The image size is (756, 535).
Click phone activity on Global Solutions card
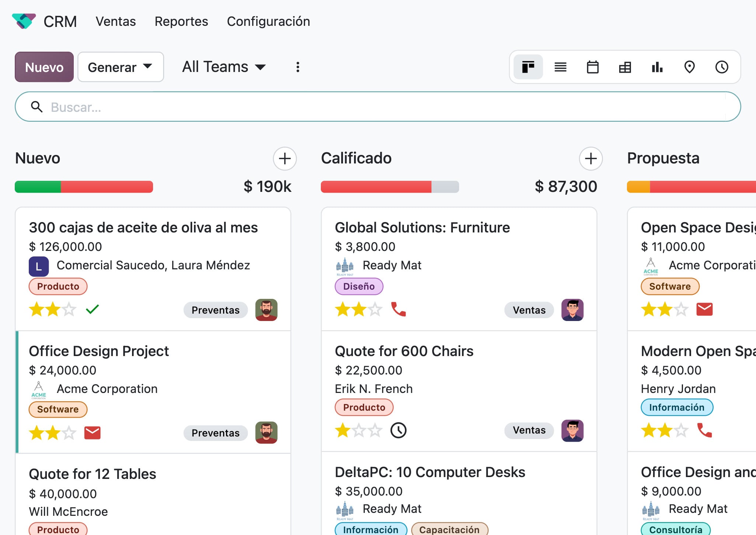(x=398, y=309)
